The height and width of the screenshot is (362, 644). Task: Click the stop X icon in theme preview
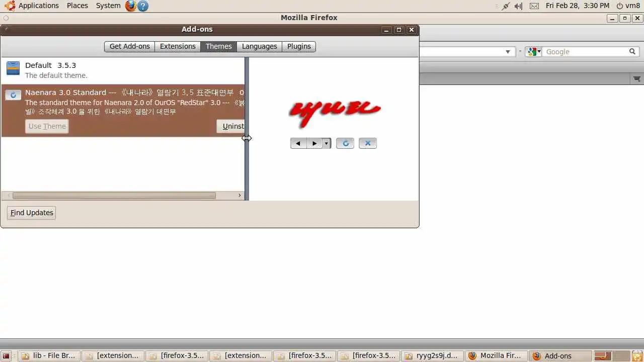pos(368,143)
